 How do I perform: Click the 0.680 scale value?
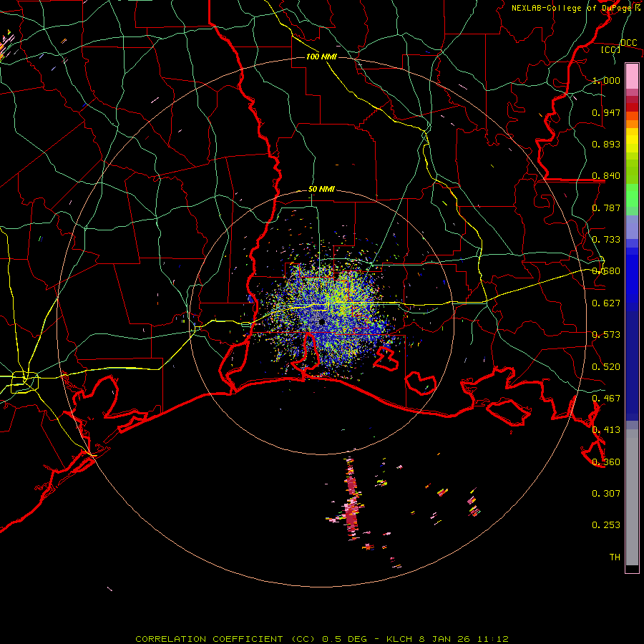606,271
